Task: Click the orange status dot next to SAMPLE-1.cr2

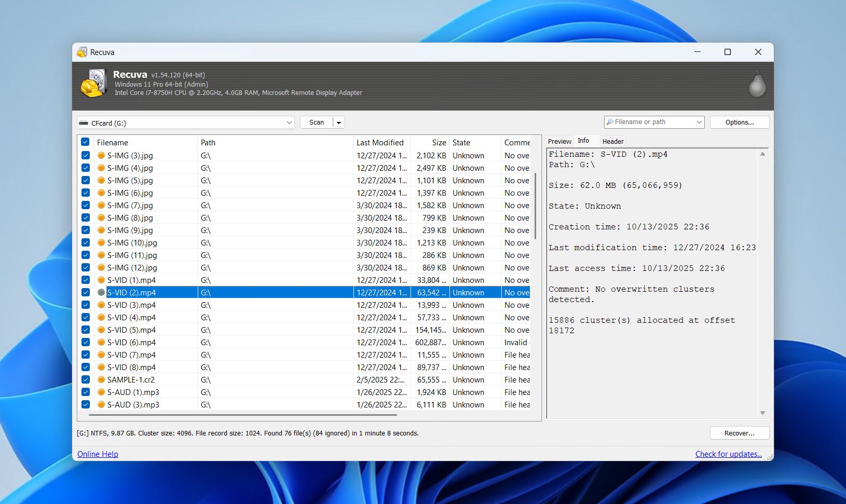Action: tap(101, 379)
